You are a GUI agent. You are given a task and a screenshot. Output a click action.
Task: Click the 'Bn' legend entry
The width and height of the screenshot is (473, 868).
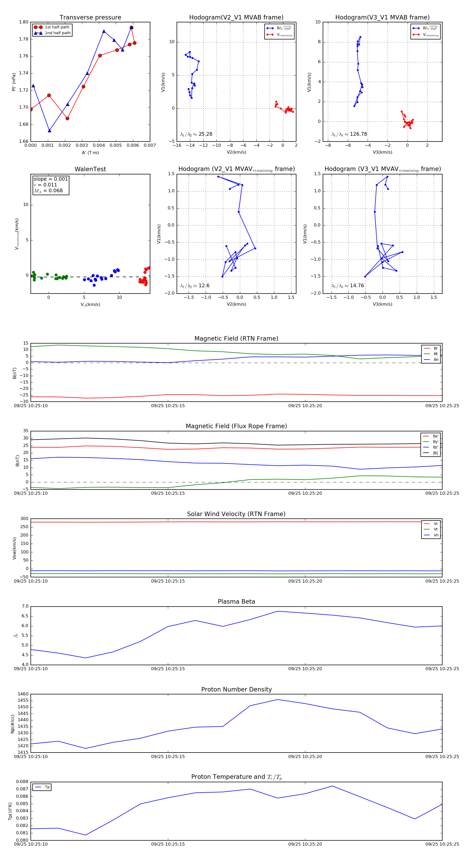click(431, 360)
